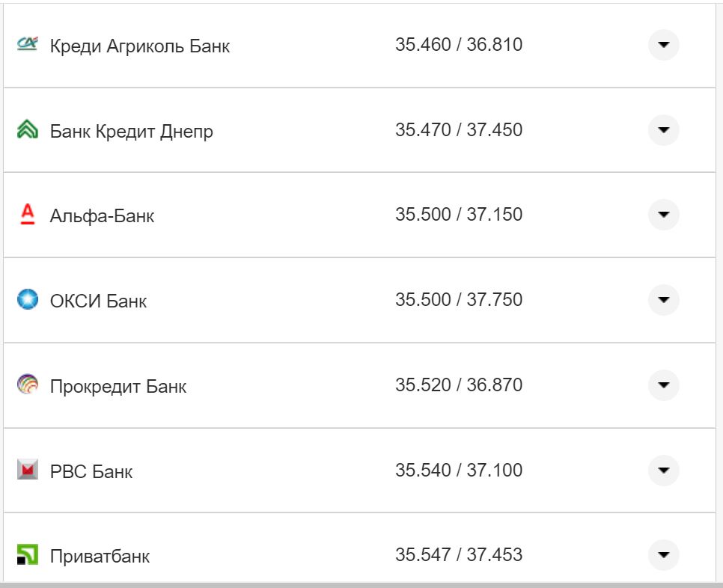Click the green Приватбанк logo icon
Viewport: 723px width, 588px height.
pyautogui.click(x=27, y=555)
